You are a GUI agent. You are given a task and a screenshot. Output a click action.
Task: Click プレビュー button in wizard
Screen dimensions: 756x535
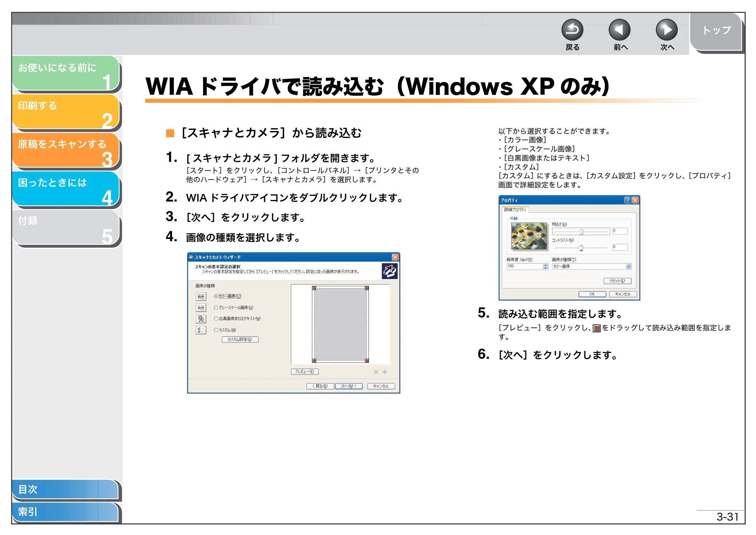(305, 372)
